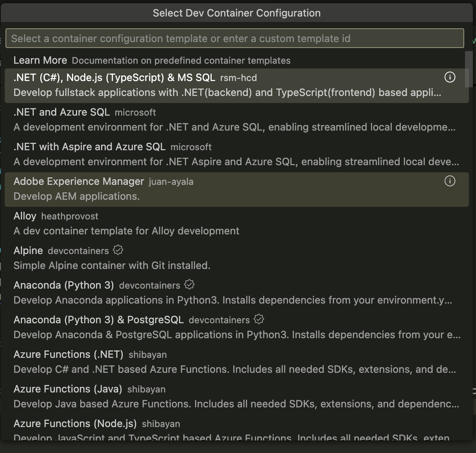
Task: Click verified badge on Anaconda (Python 3) row
Action: (x=189, y=285)
